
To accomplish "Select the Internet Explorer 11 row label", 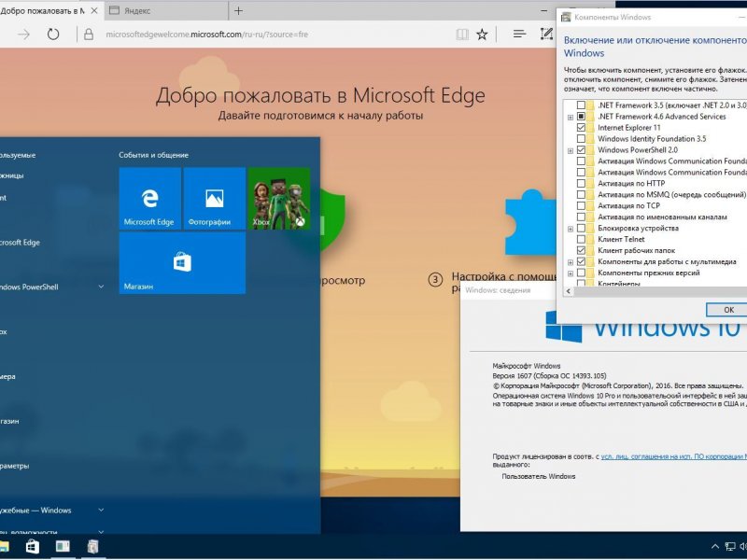I will [628, 128].
